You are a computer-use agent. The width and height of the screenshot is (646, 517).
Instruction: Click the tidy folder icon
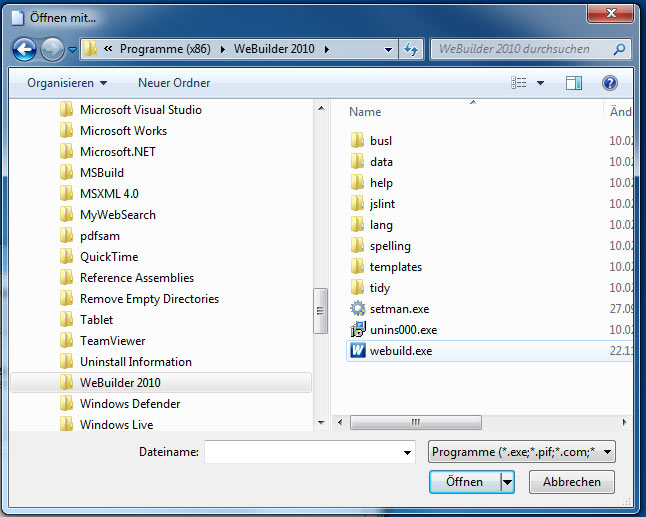point(357,288)
